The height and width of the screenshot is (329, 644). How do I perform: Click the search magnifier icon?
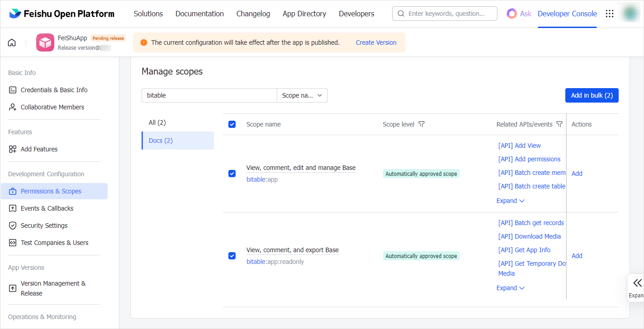(401, 14)
